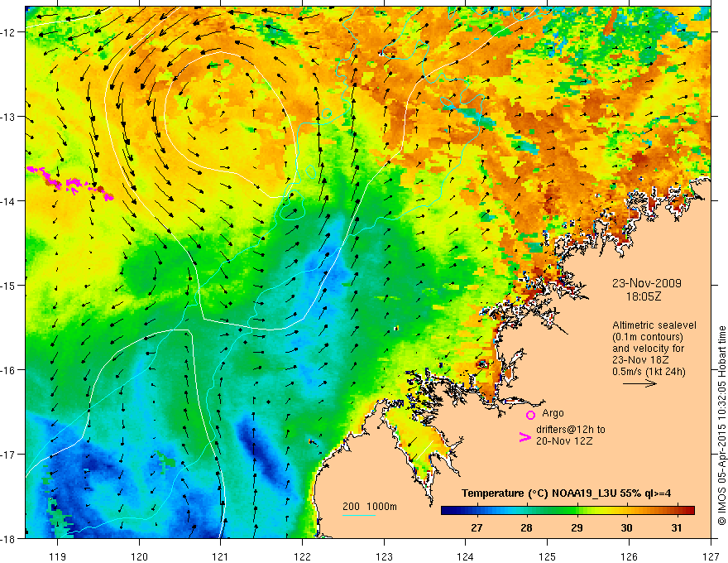Click the magenta drifter track on map

[x=69, y=183]
